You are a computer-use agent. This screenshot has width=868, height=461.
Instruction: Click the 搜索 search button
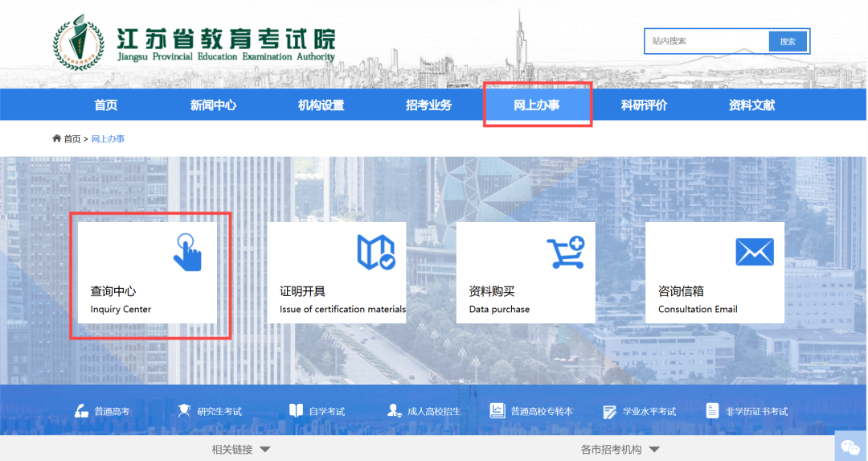(788, 41)
